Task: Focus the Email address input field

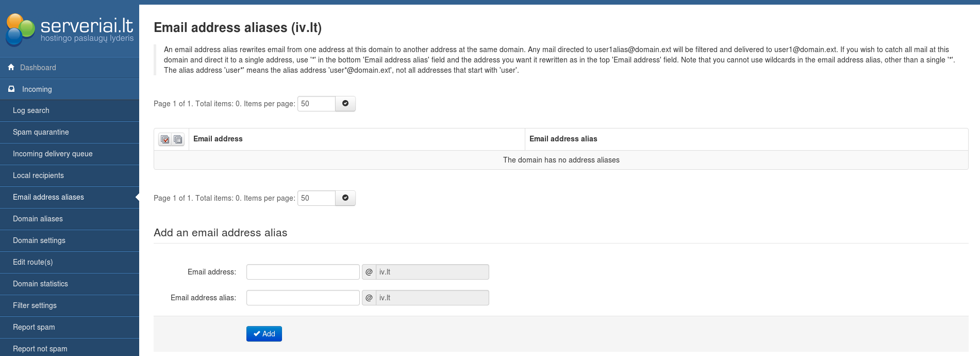Action: (303, 272)
